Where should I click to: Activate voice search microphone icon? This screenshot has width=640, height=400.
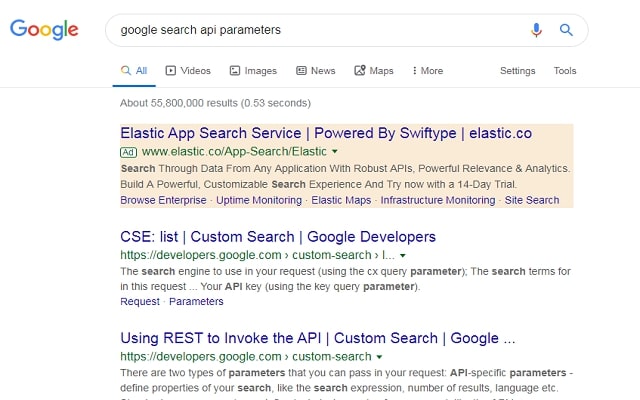tap(537, 30)
